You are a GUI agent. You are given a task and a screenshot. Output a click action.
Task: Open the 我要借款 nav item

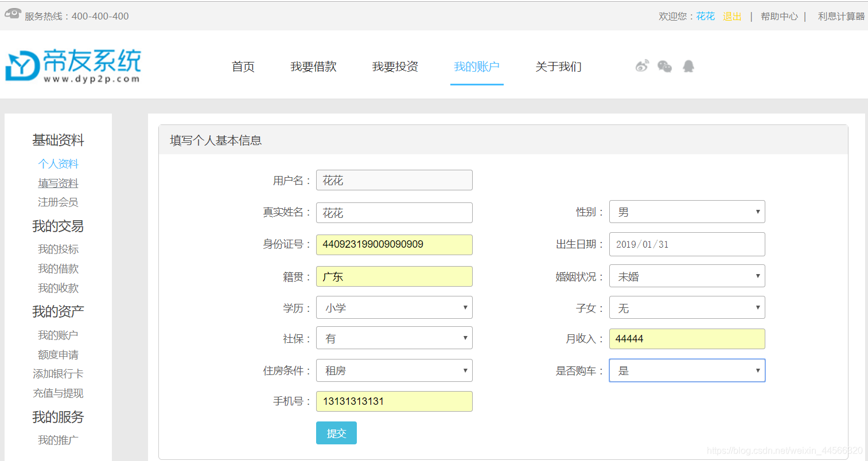313,67
